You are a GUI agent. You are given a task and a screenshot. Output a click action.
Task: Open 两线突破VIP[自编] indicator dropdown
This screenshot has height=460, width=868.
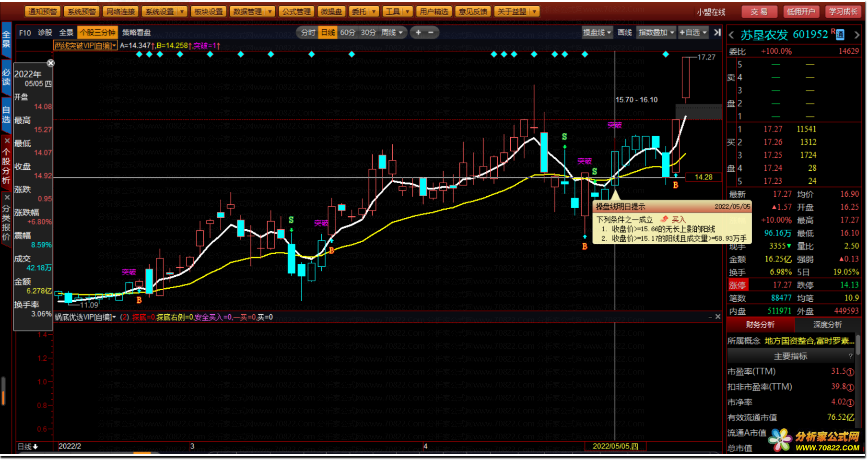(85, 46)
